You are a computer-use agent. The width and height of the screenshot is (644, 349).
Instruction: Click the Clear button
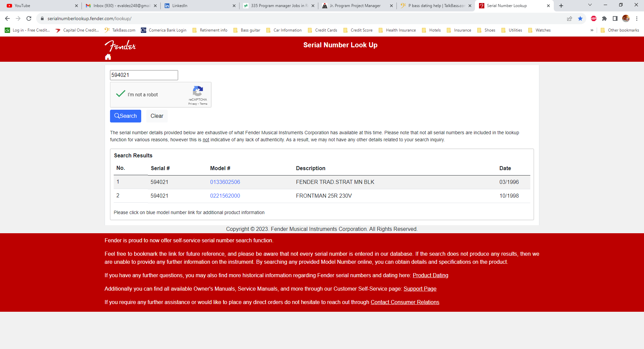tap(157, 116)
